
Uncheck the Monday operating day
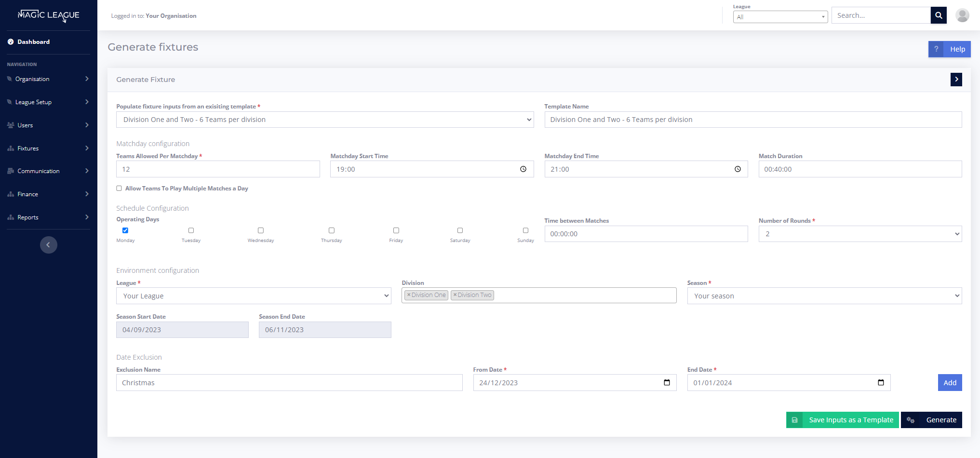(125, 230)
